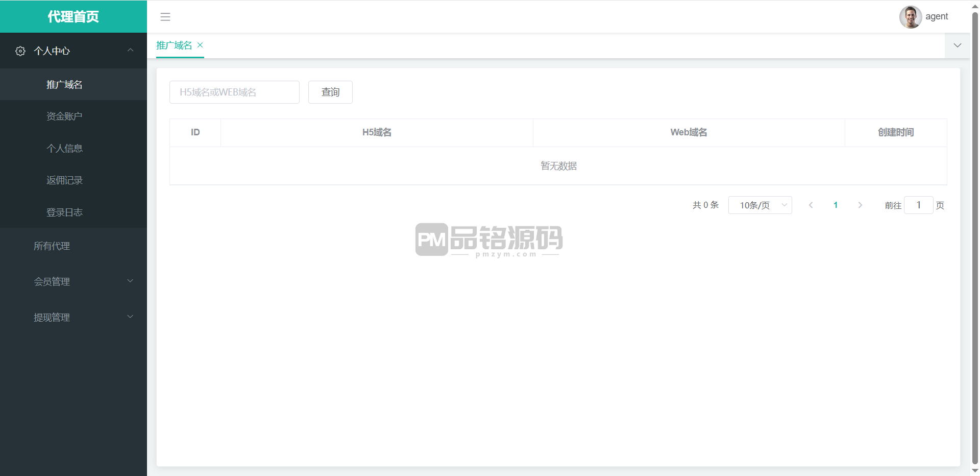Open 登录日志 menu item
The height and width of the screenshot is (476, 980).
pyautogui.click(x=73, y=212)
